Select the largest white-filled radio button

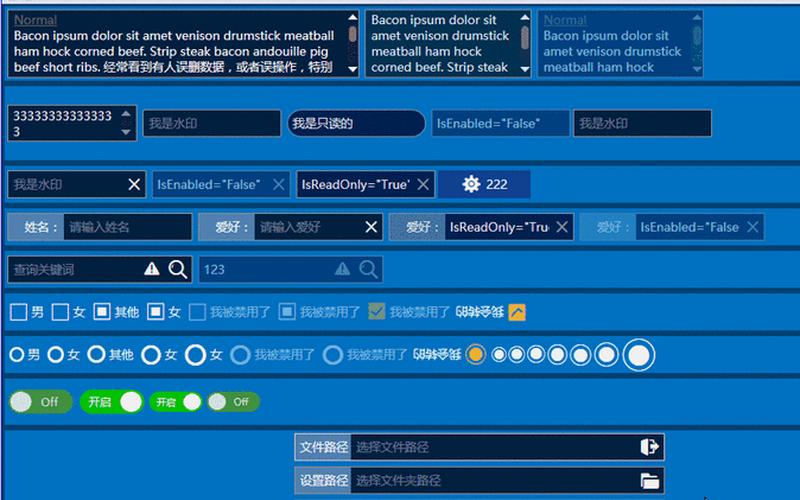click(639, 355)
